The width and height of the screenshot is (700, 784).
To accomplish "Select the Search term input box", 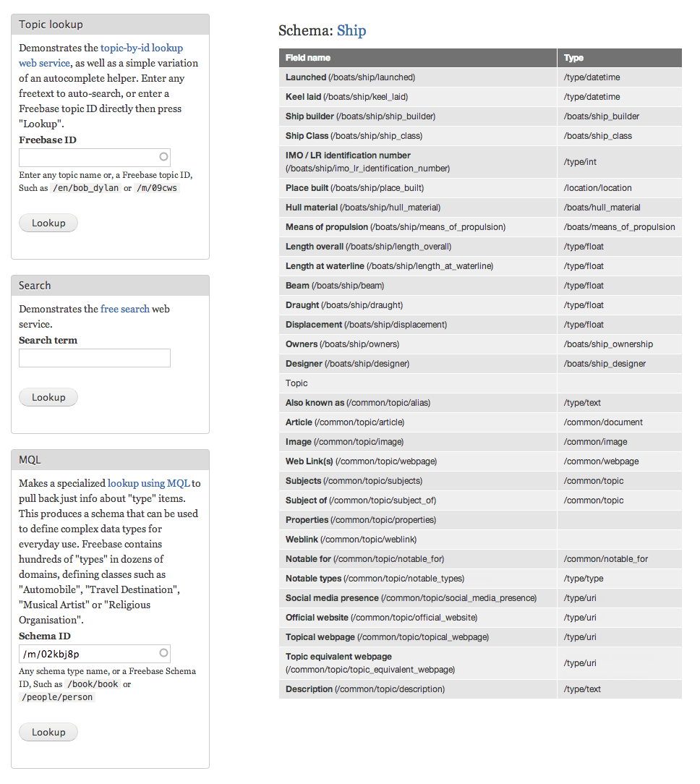I will 95,358.
